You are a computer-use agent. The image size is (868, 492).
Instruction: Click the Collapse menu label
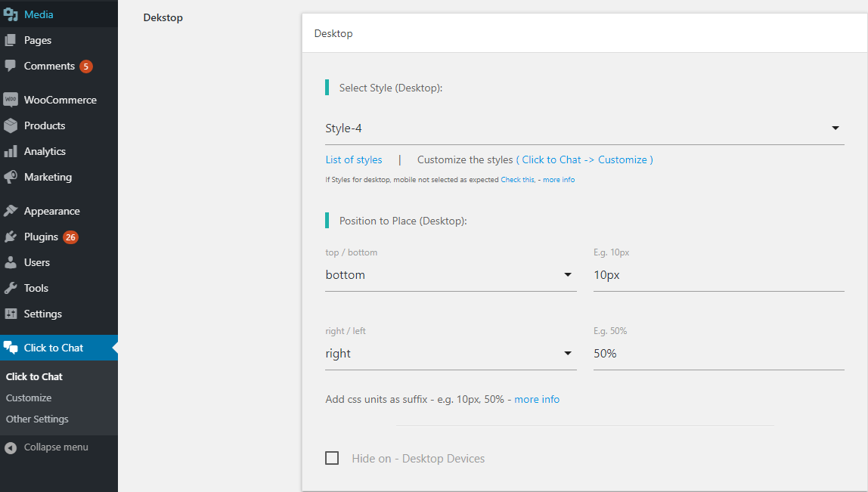coord(56,447)
